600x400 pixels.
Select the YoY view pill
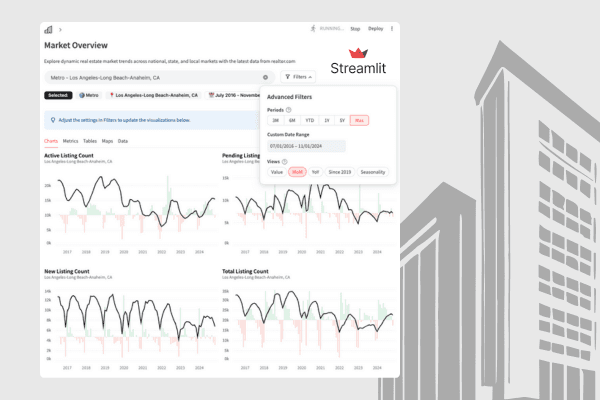pyautogui.click(x=315, y=172)
